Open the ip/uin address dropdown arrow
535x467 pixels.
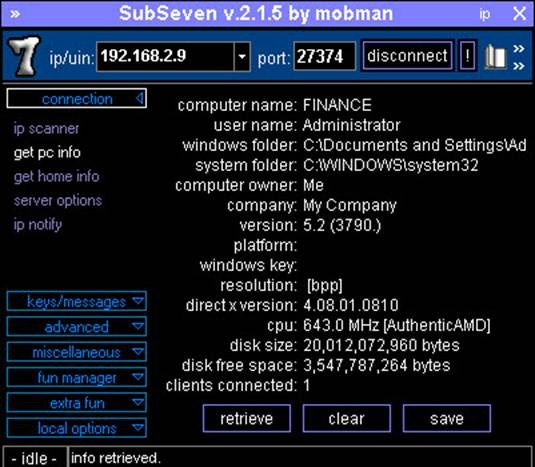click(242, 56)
